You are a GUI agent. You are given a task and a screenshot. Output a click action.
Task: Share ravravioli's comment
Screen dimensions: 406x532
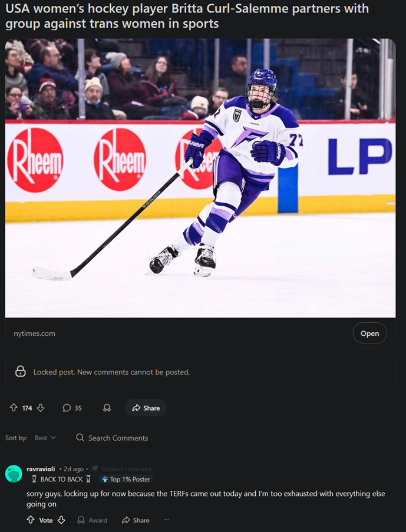(135, 520)
